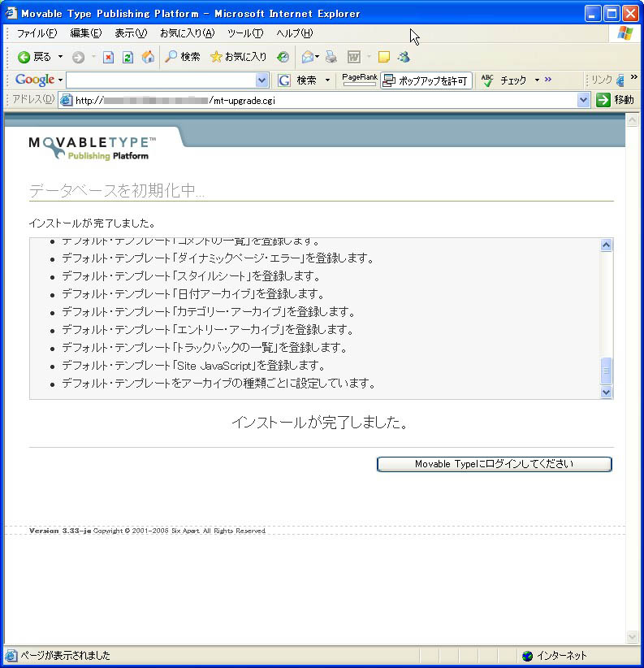Image resolution: width=644 pixels, height=668 pixels.
Task: Open the 検索 search pane in toolbar
Action: point(182,57)
